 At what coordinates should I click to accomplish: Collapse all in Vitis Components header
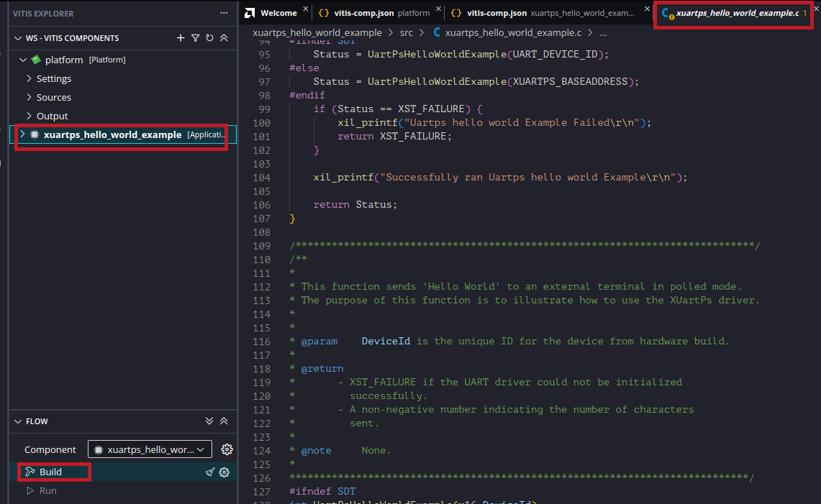224,38
